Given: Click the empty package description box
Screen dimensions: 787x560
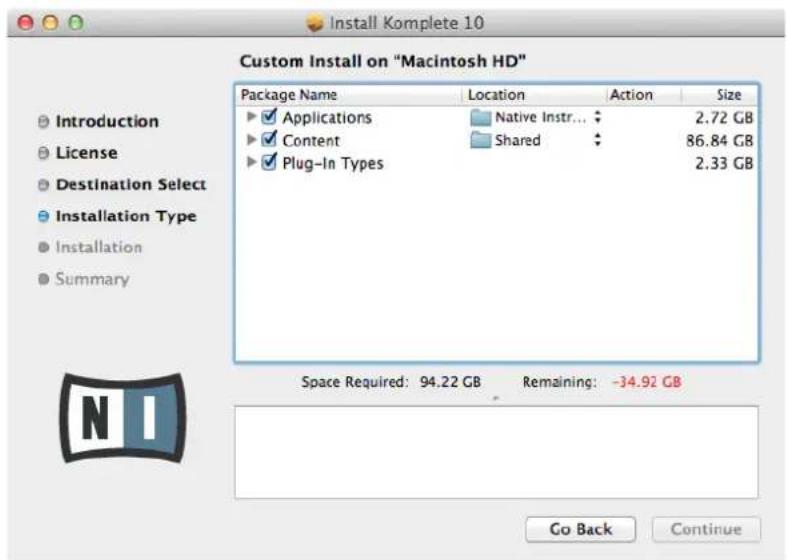Looking at the screenshot, I should (x=496, y=453).
